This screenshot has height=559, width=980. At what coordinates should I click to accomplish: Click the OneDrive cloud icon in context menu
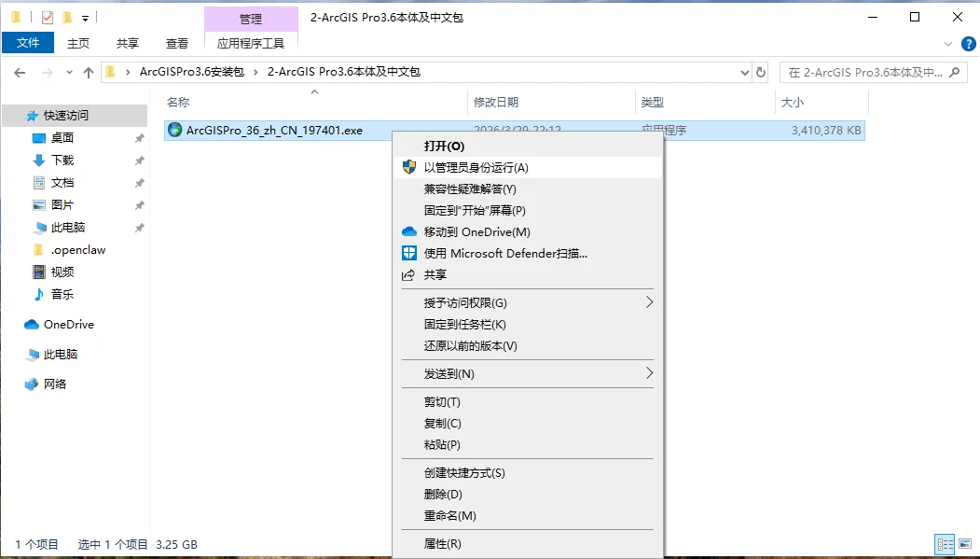pos(408,232)
